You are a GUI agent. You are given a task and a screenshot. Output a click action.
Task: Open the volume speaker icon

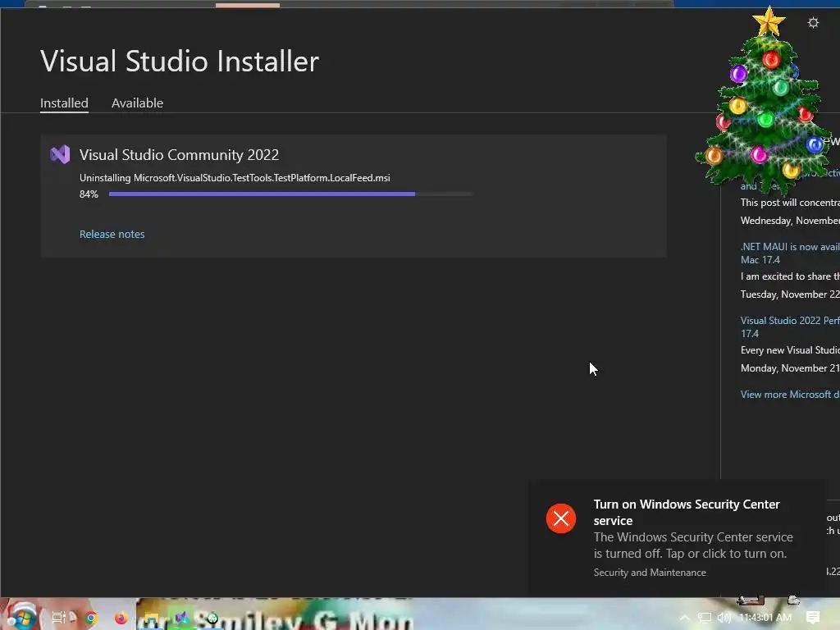tap(724, 618)
